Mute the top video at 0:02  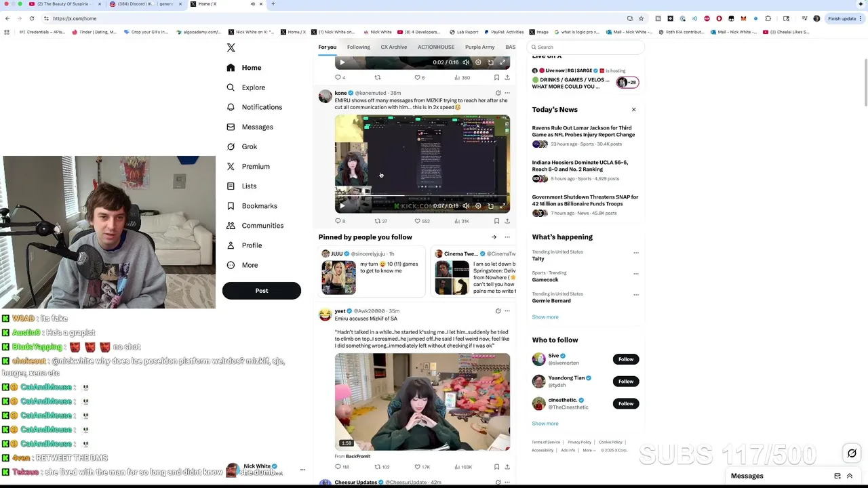pos(466,62)
